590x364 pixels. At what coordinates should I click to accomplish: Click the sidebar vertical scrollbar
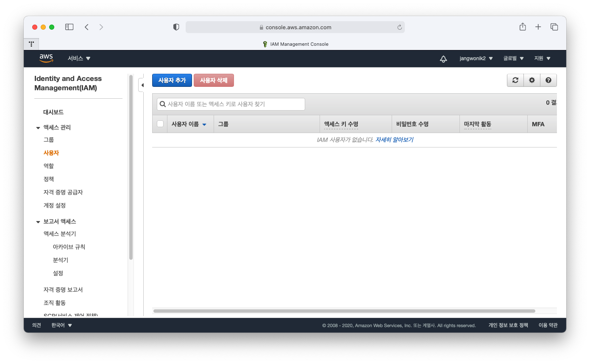131,167
